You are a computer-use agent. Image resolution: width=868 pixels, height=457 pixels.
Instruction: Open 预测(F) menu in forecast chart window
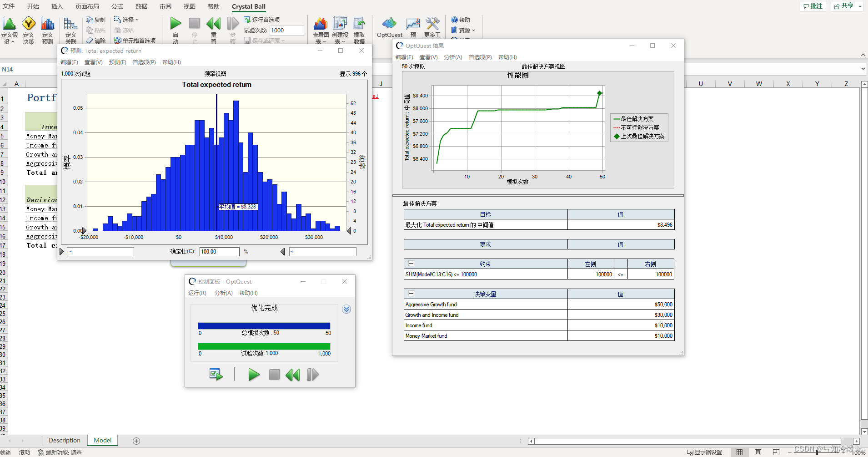(117, 62)
